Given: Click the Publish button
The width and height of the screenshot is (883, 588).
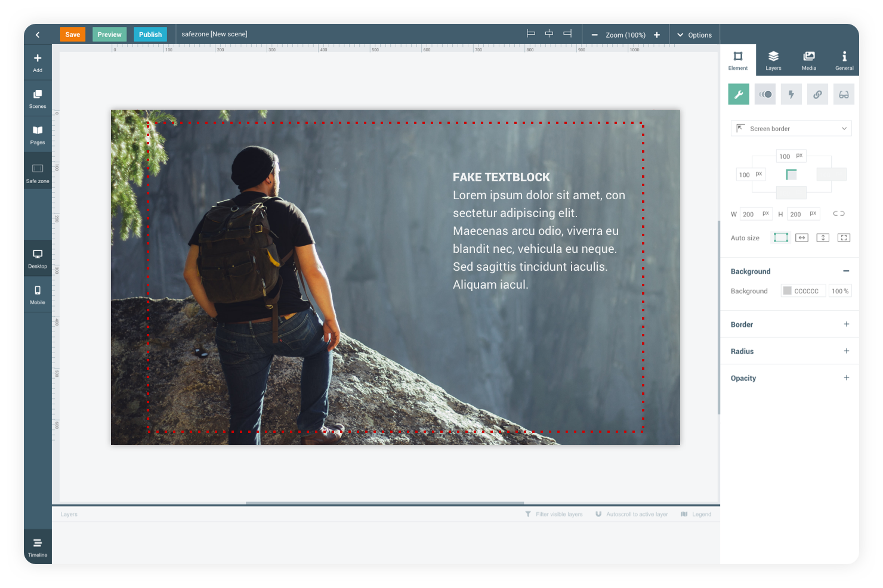Looking at the screenshot, I should pyautogui.click(x=150, y=35).
